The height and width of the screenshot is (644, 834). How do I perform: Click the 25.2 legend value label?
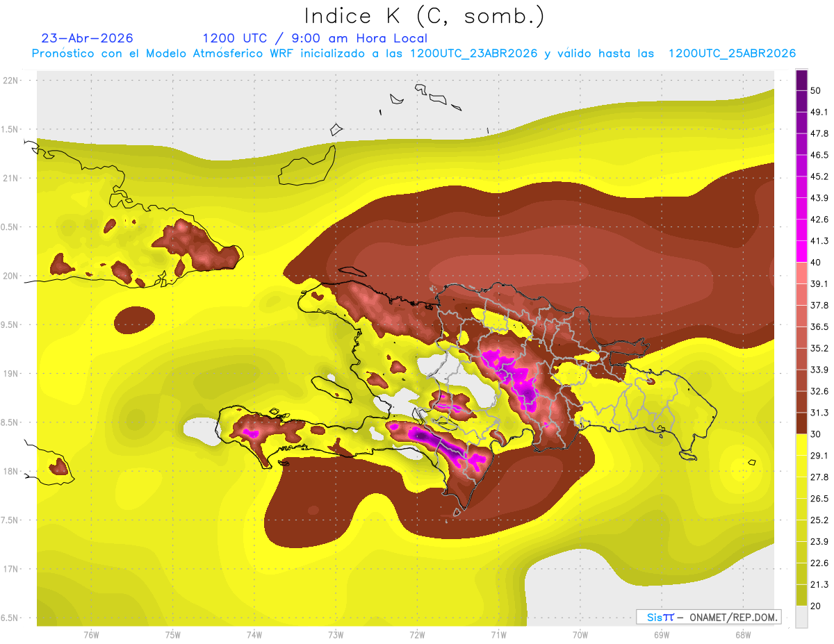point(819,520)
